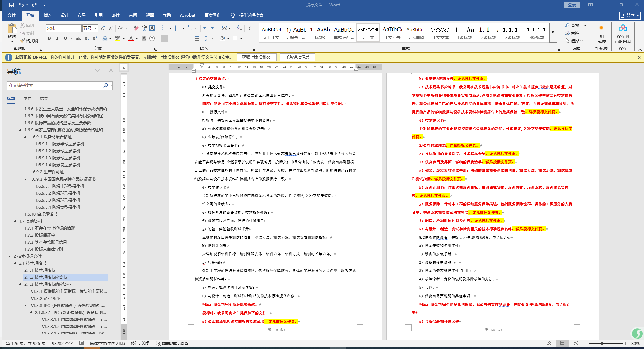
Task: Toggle subscript formatting
Action: [x=87, y=38]
